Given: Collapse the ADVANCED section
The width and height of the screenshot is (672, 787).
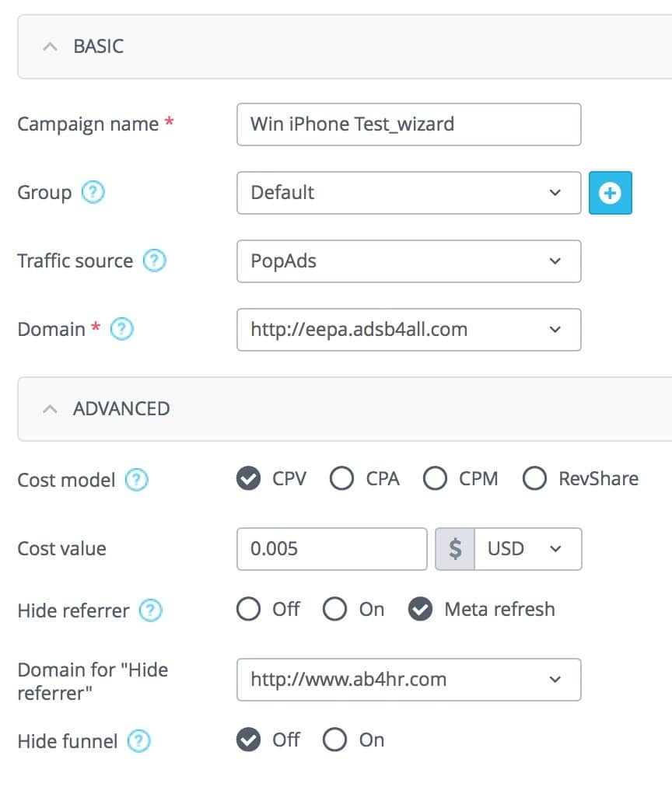Looking at the screenshot, I should 50,408.
